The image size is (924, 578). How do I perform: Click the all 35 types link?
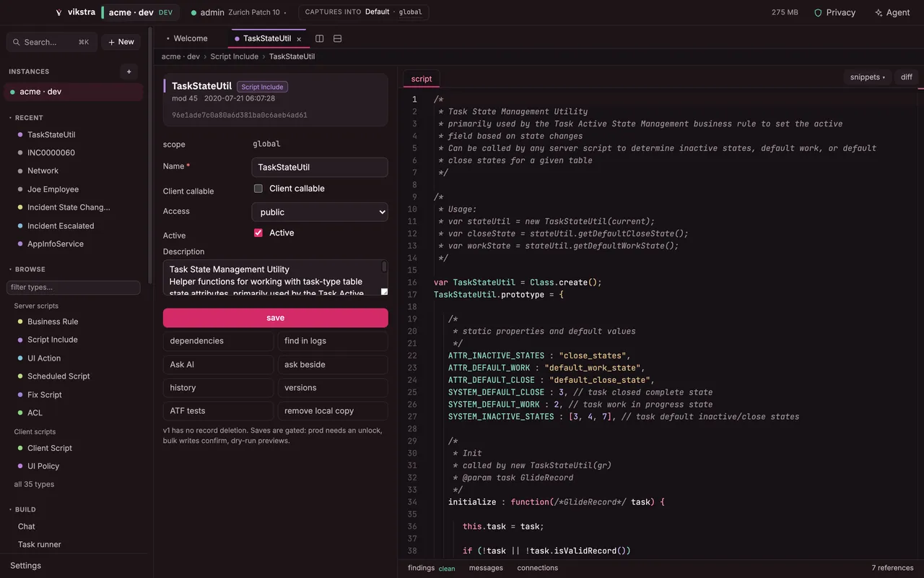click(34, 484)
